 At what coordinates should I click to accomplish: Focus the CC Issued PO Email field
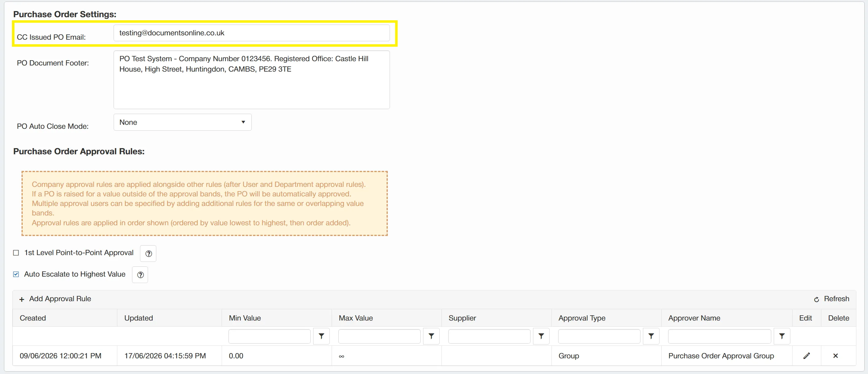252,33
